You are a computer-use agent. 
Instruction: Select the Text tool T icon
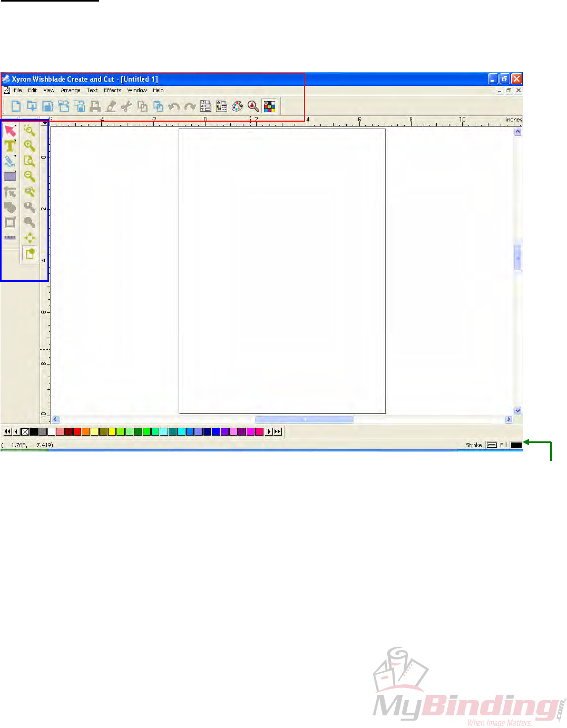pos(10,146)
